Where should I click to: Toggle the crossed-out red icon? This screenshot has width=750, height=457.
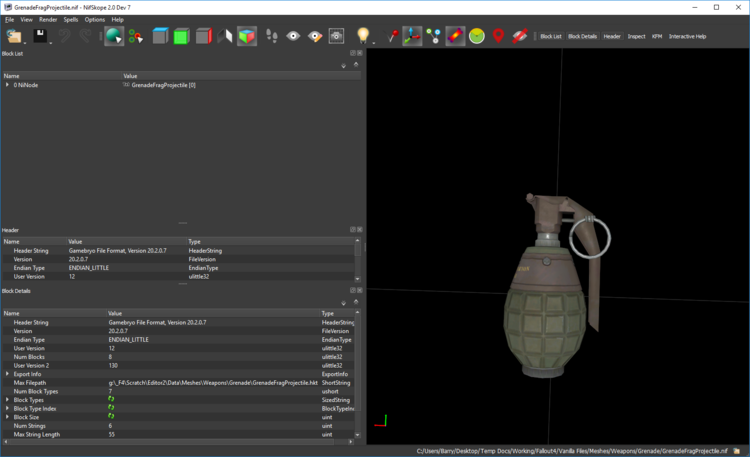520,36
